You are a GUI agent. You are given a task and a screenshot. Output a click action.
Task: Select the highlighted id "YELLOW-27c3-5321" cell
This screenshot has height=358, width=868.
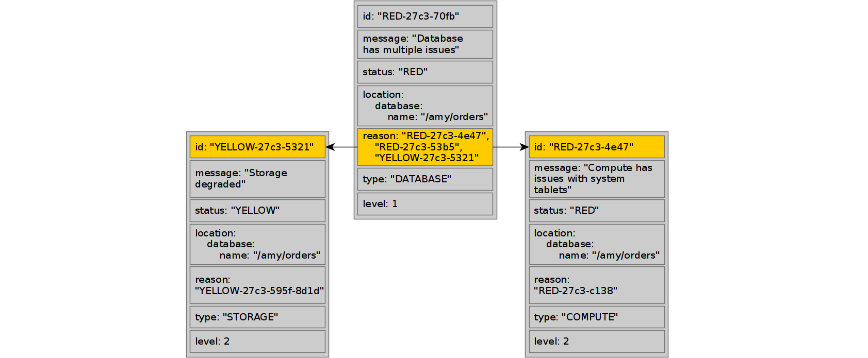[257, 147]
